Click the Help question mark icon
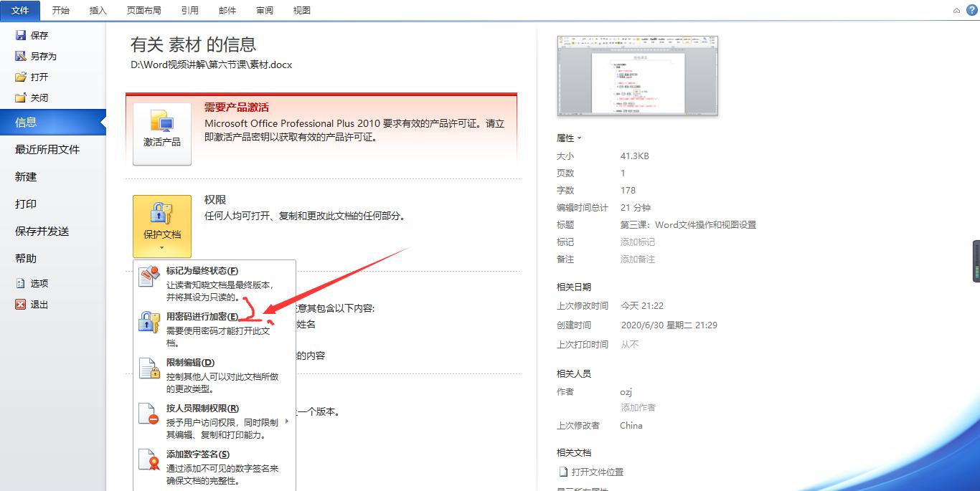Image resolution: width=980 pixels, height=491 pixels. point(973,11)
